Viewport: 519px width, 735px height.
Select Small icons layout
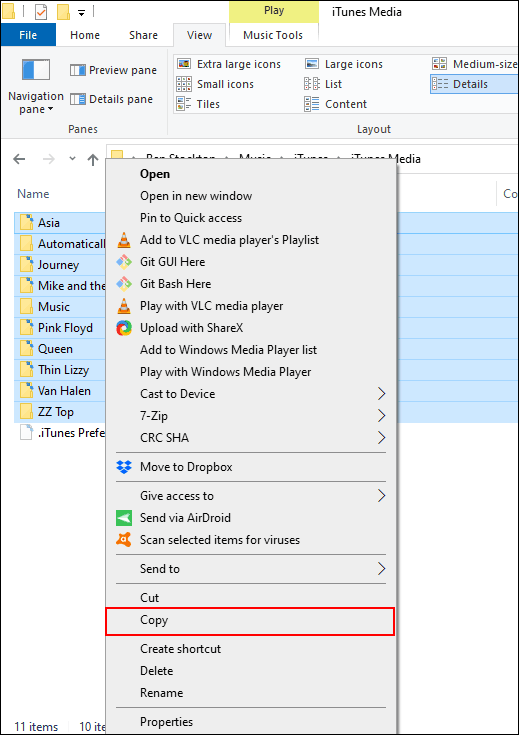coord(215,84)
